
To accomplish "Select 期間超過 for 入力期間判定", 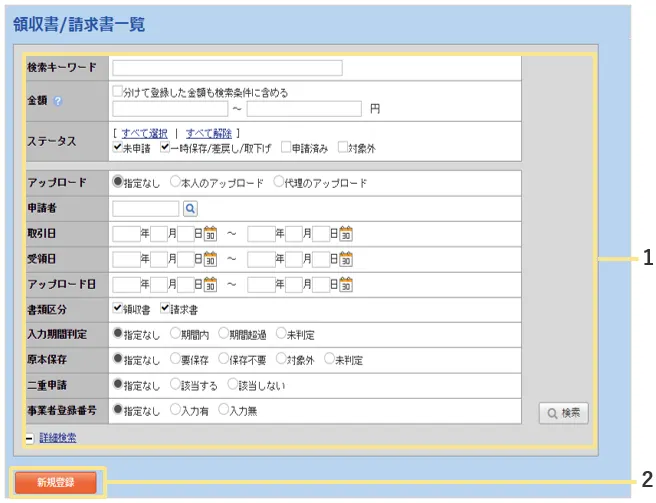I will pos(224,334).
